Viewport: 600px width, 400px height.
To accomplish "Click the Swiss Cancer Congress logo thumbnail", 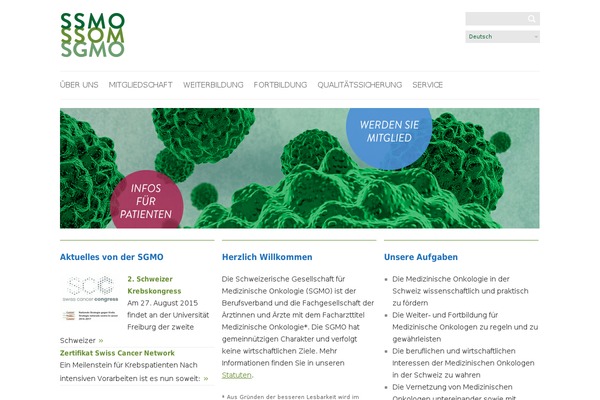I will click(x=90, y=288).
